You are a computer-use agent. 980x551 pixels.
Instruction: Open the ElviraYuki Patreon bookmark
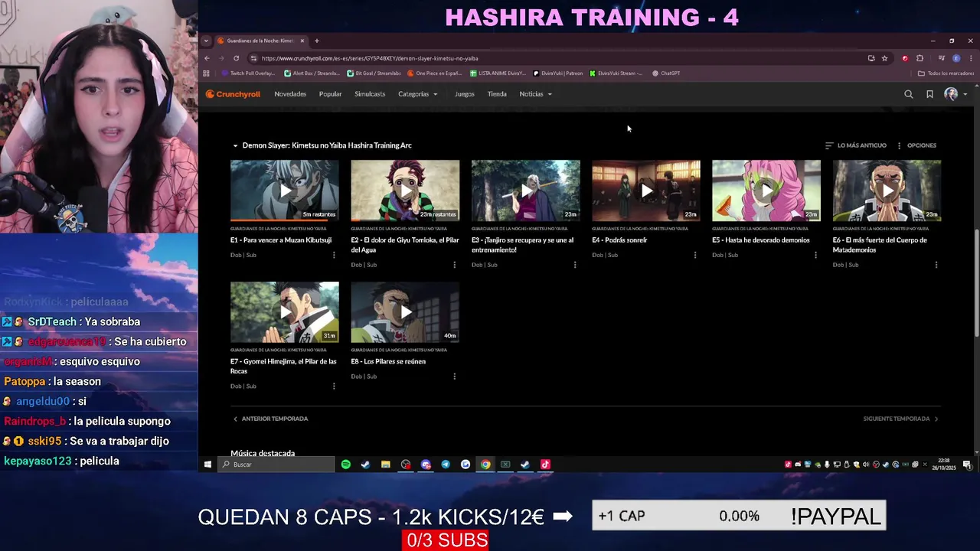(x=558, y=73)
